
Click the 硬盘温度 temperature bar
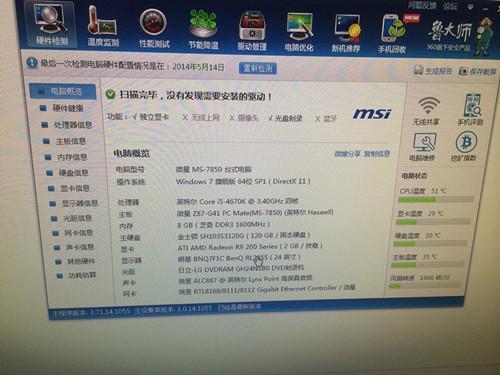click(431, 244)
